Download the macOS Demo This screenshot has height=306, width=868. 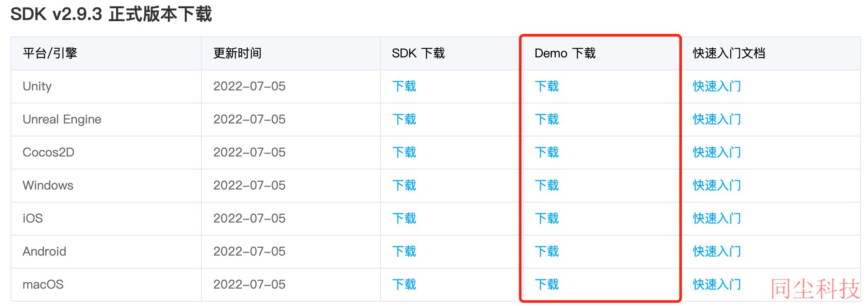click(x=547, y=284)
